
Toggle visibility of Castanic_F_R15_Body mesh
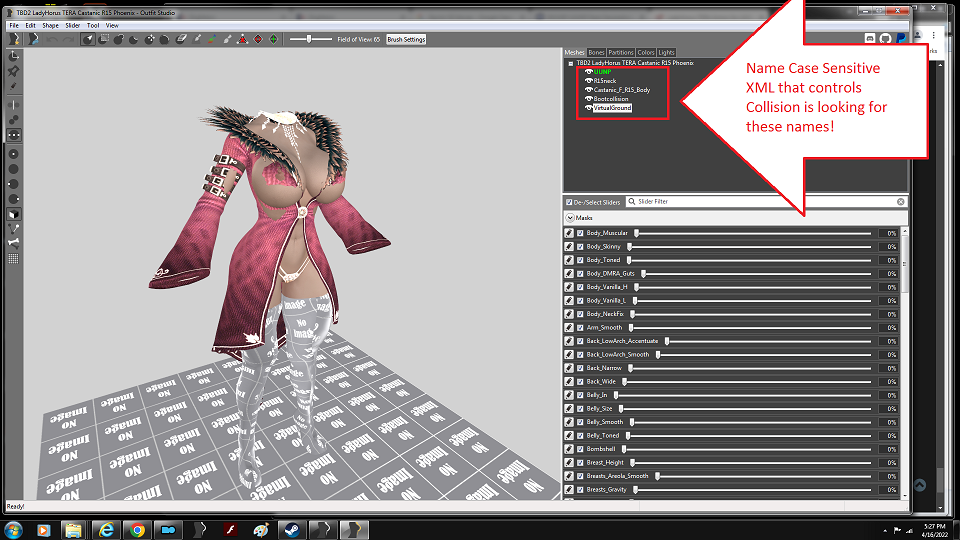[588, 89]
